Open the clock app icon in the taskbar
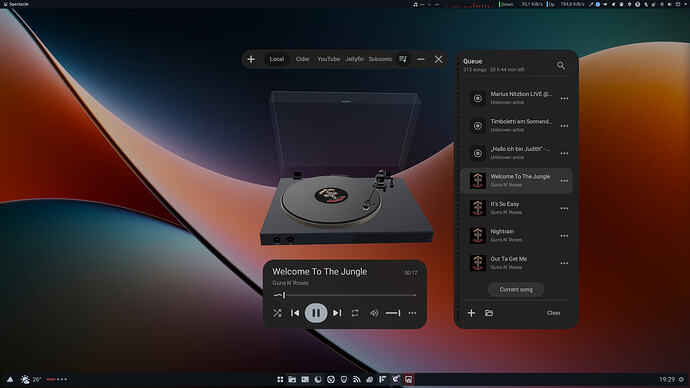 [x=331, y=379]
